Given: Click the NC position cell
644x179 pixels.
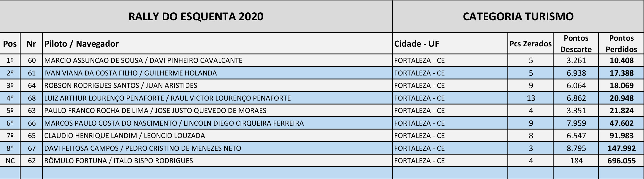Looking at the screenshot, I should click(10, 161).
